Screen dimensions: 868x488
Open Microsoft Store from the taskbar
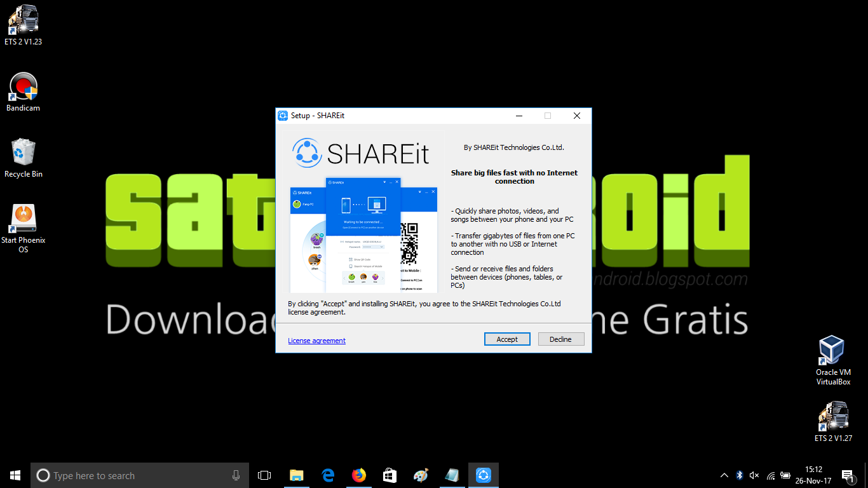pos(390,475)
